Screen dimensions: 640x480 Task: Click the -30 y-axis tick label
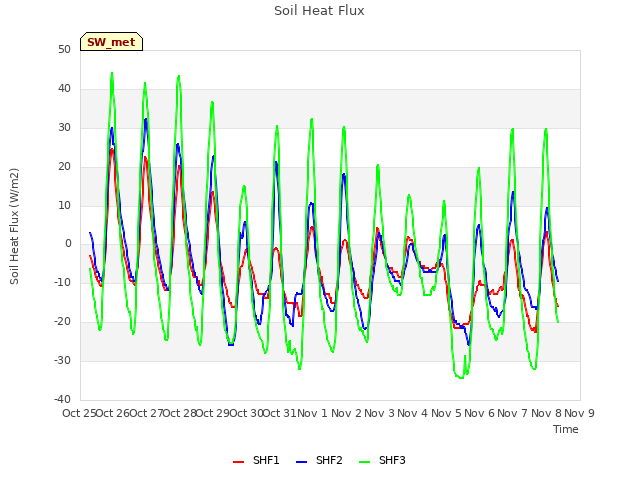[x=62, y=360]
